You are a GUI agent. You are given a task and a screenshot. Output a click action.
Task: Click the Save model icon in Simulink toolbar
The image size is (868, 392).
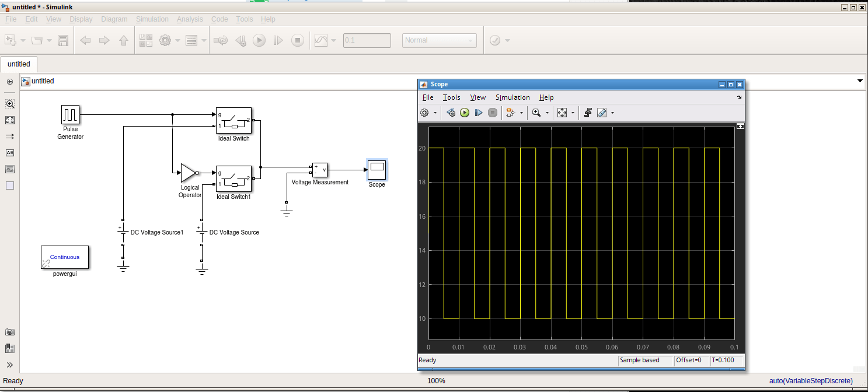click(x=64, y=40)
